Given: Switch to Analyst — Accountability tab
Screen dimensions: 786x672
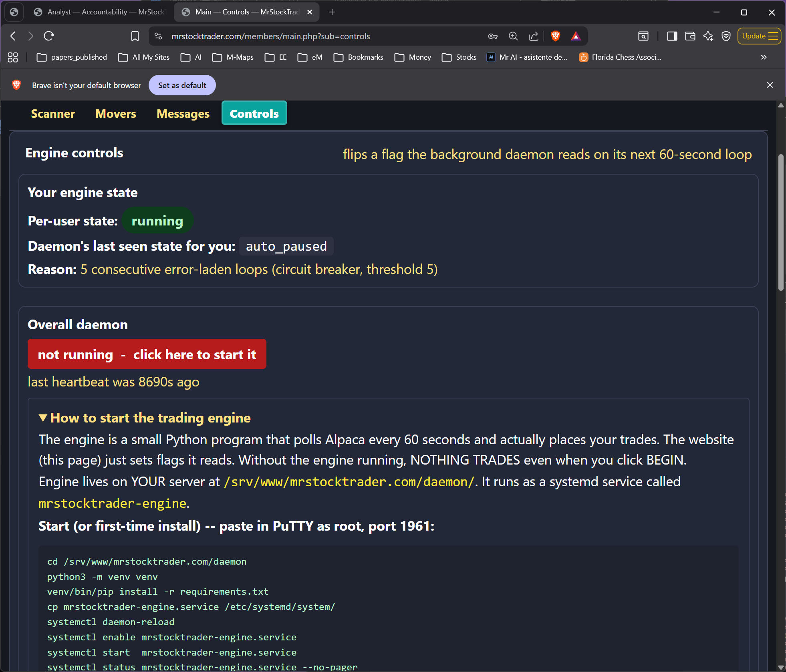Looking at the screenshot, I should [x=100, y=12].
